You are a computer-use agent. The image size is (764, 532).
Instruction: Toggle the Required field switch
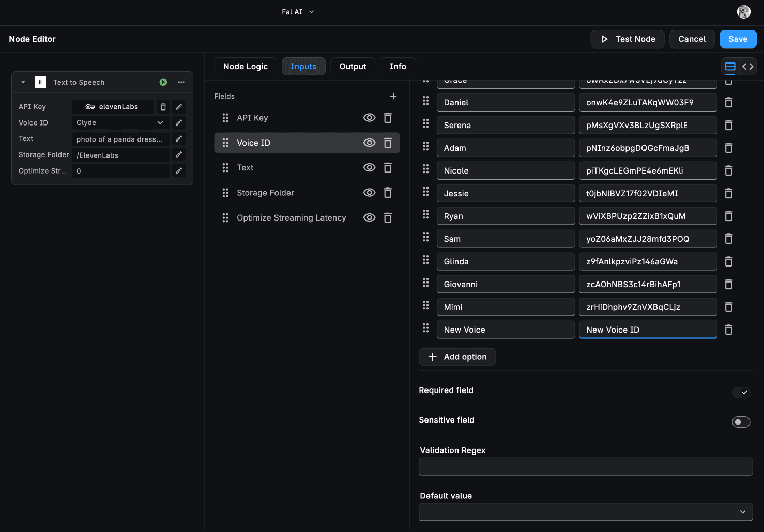[x=741, y=393]
